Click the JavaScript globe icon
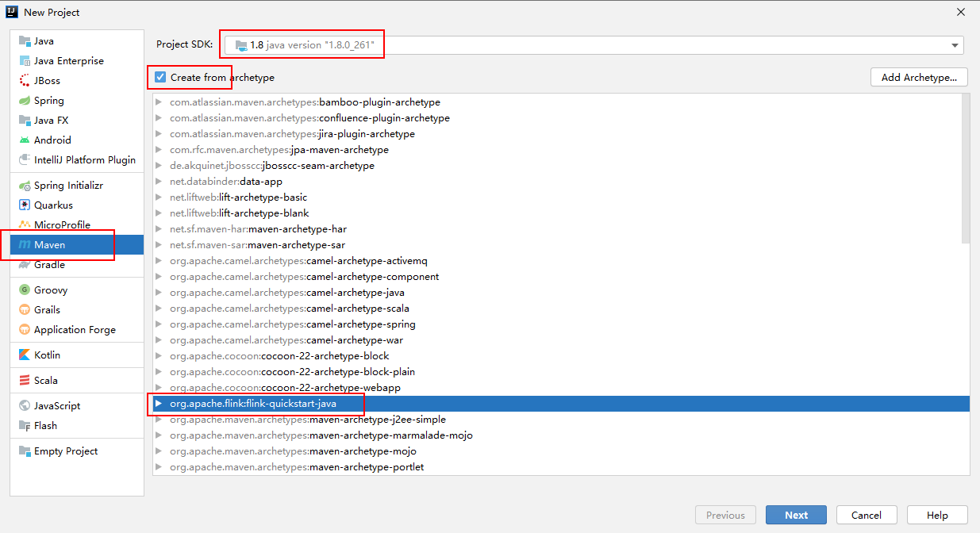 (x=25, y=406)
